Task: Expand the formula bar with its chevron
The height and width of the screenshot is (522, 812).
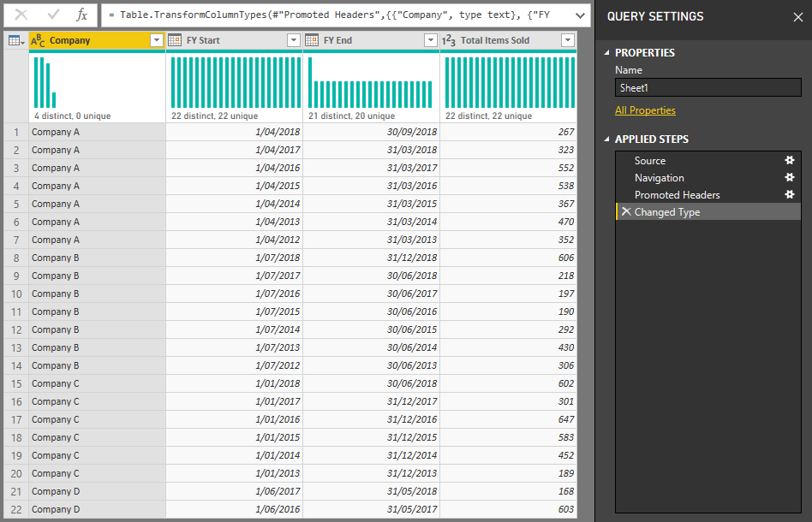Action: pyautogui.click(x=579, y=15)
